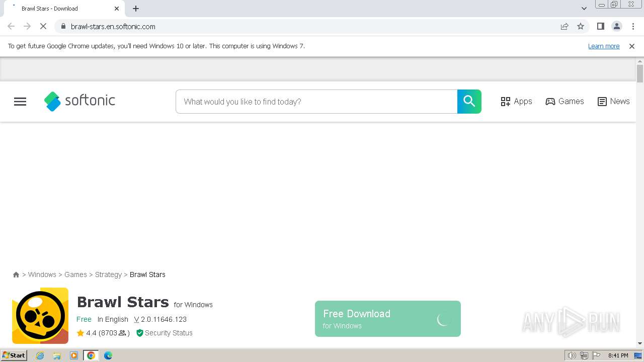Click the taskbar clock 8:41 PM
This screenshot has width=644, height=362.
click(618, 355)
